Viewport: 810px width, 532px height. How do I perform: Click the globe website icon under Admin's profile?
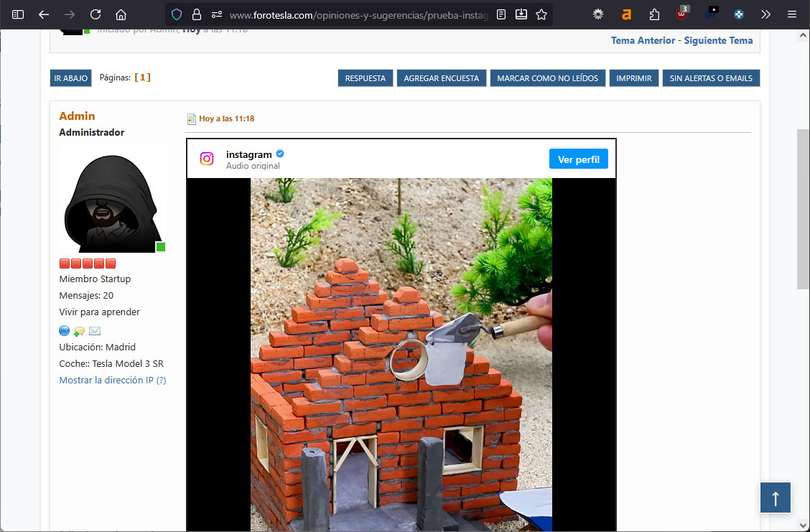click(x=64, y=331)
